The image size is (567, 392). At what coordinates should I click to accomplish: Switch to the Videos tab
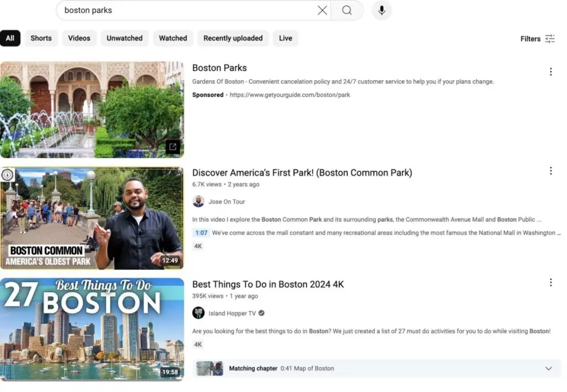[79, 38]
